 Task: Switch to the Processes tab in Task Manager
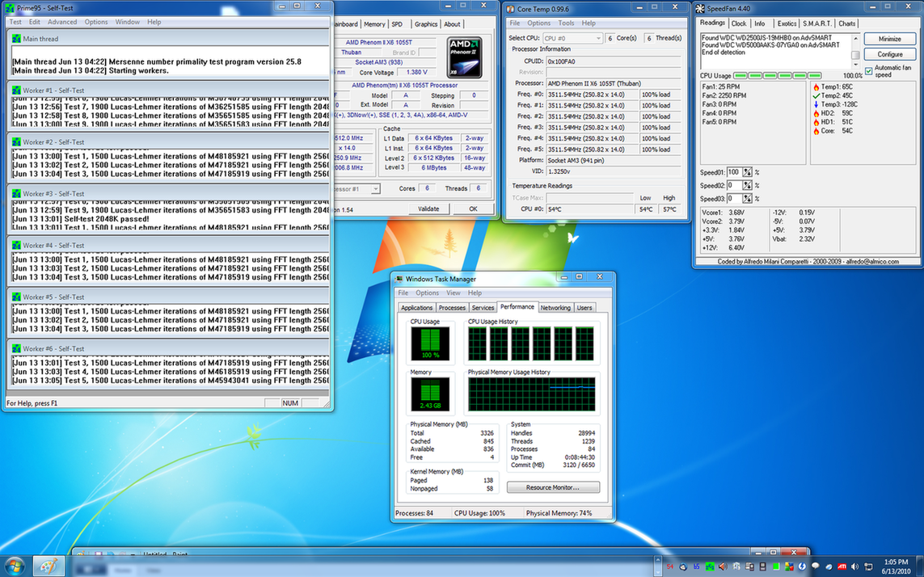click(x=452, y=308)
